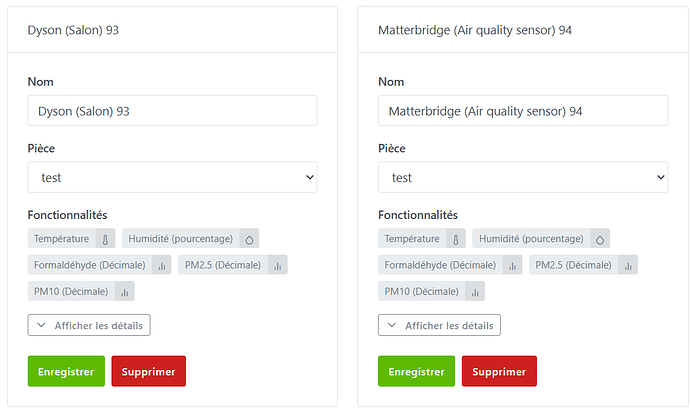Open the Pièce dropdown for Matterbridge sensor

[523, 178]
